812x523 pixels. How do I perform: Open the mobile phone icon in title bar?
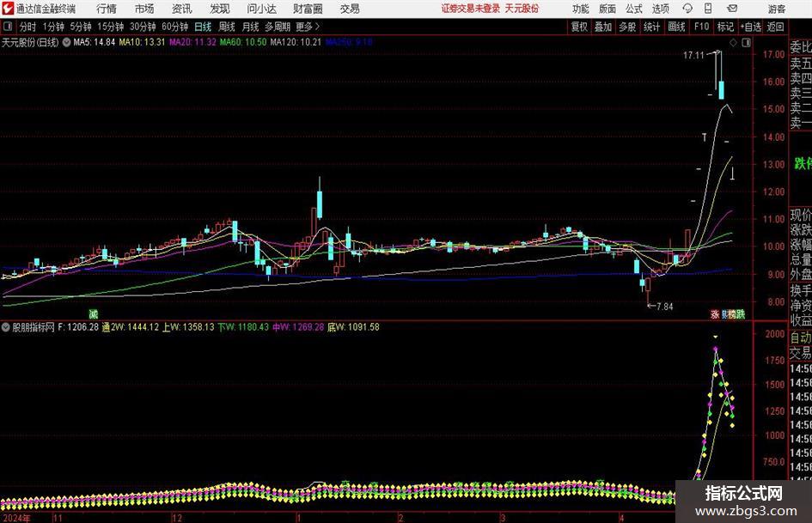click(x=708, y=9)
